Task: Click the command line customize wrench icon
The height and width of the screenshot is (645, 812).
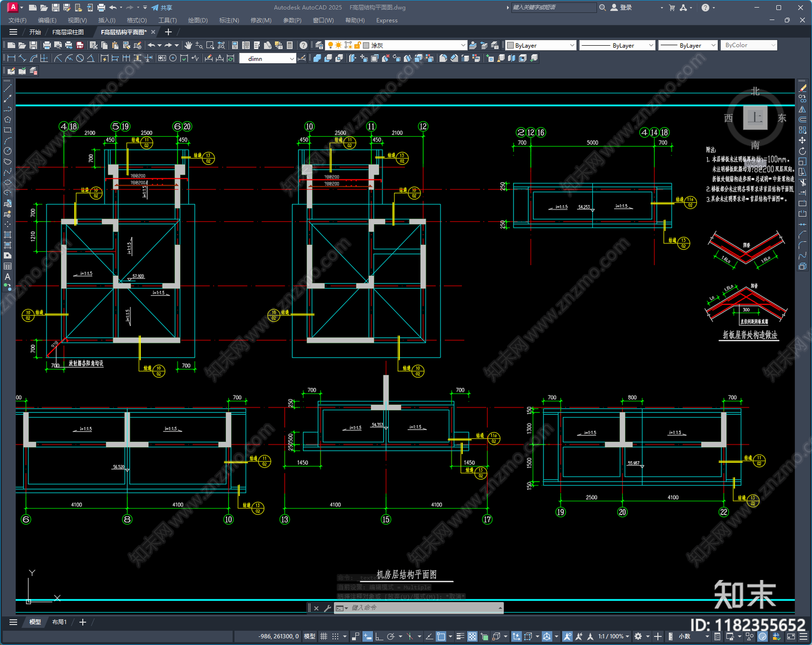Action: click(x=327, y=608)
